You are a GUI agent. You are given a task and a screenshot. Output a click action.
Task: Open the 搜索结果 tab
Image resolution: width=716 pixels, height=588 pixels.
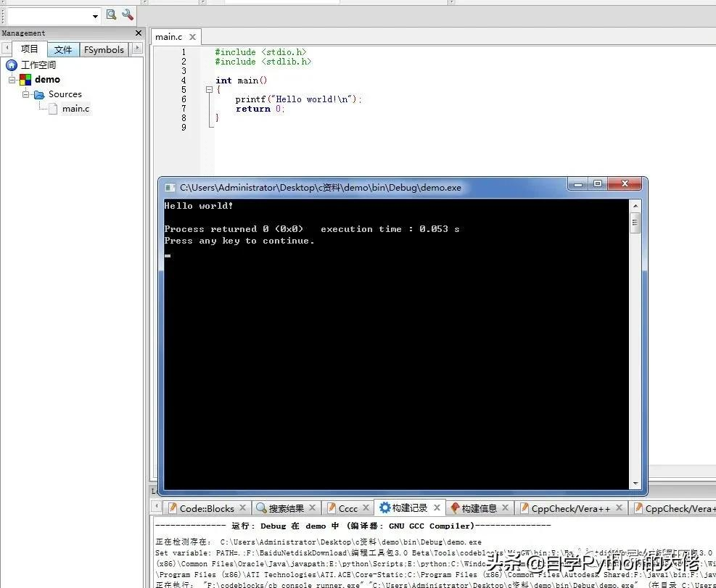(287, 508)
